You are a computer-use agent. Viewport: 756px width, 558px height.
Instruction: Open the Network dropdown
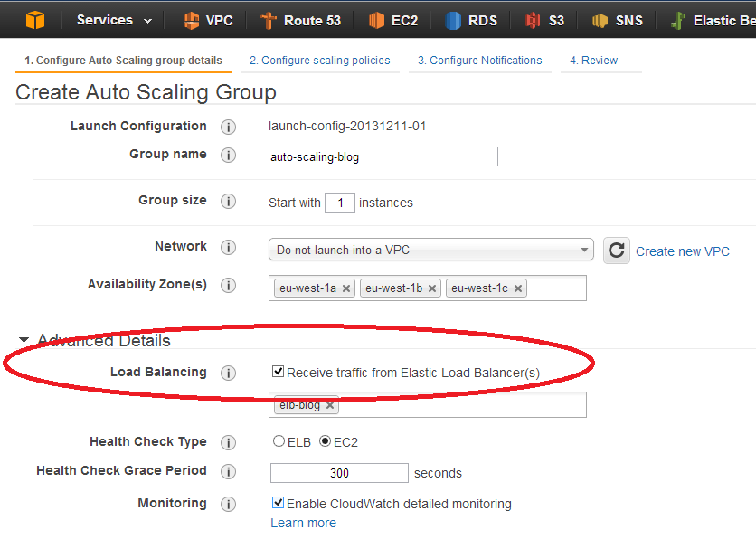(x=430, y=251)
